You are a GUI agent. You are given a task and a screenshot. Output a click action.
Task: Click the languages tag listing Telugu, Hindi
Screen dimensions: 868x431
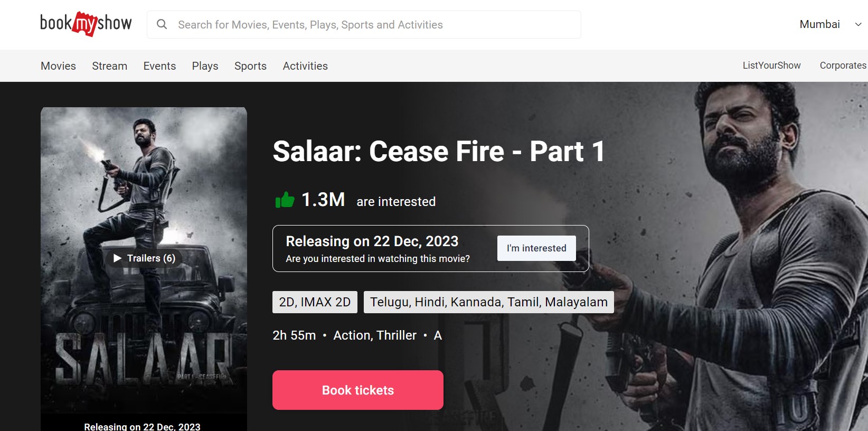pyautogui.click(x=489, y=302)
